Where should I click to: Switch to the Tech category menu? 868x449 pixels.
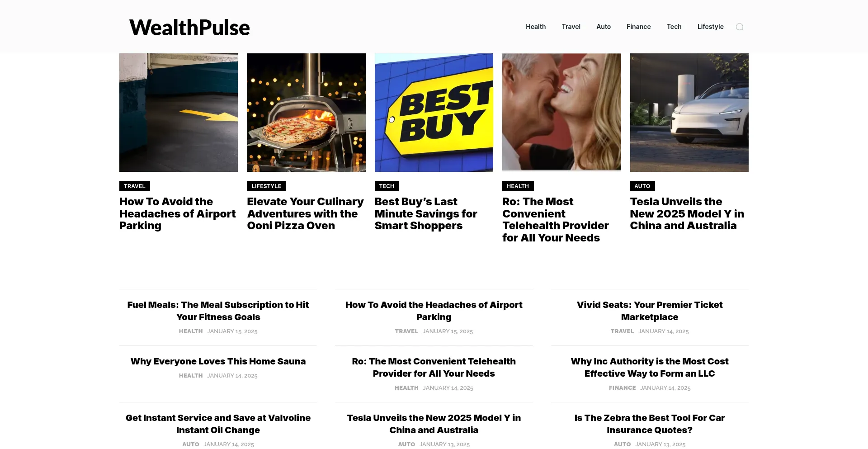[674, 27]
